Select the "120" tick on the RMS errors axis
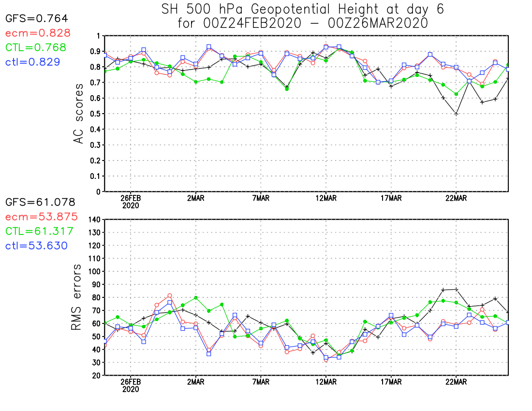Viewport: 532px width, 411px height. tap(95, 246)
